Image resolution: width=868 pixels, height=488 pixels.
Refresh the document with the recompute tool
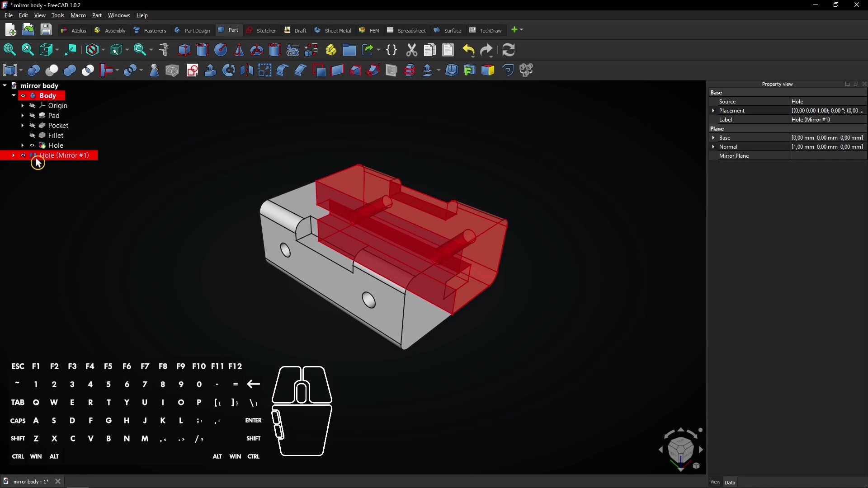[509, 50]
